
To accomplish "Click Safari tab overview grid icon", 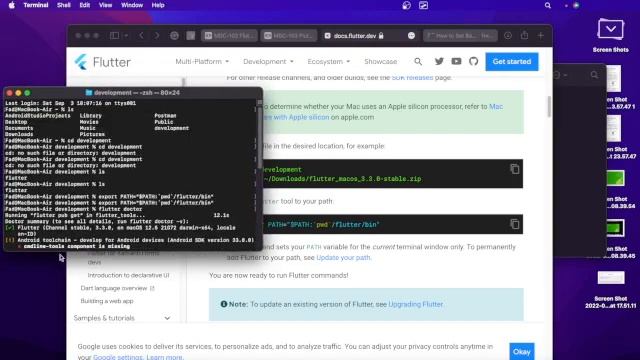I will pyautogui.click(x=191, y=36).
